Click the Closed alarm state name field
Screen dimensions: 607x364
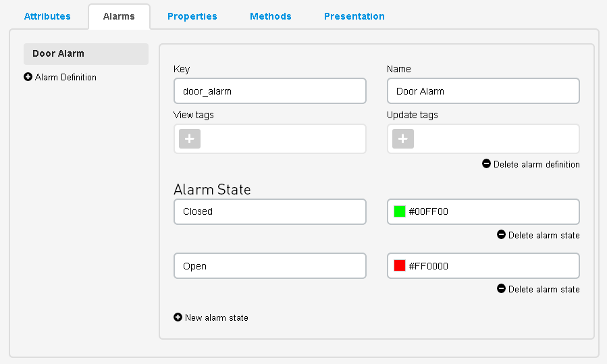(270, 211)
